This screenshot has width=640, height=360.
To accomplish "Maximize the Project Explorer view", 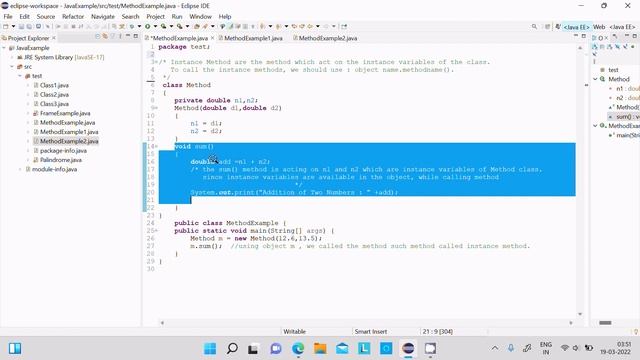I will pos(136,36).
